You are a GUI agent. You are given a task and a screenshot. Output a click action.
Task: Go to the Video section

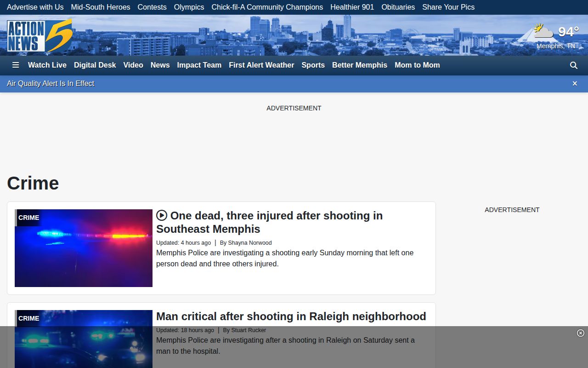click(133, 65)
